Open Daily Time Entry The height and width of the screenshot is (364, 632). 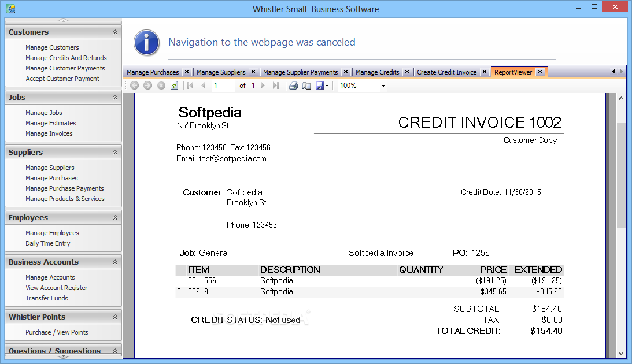tap(47, 244)
